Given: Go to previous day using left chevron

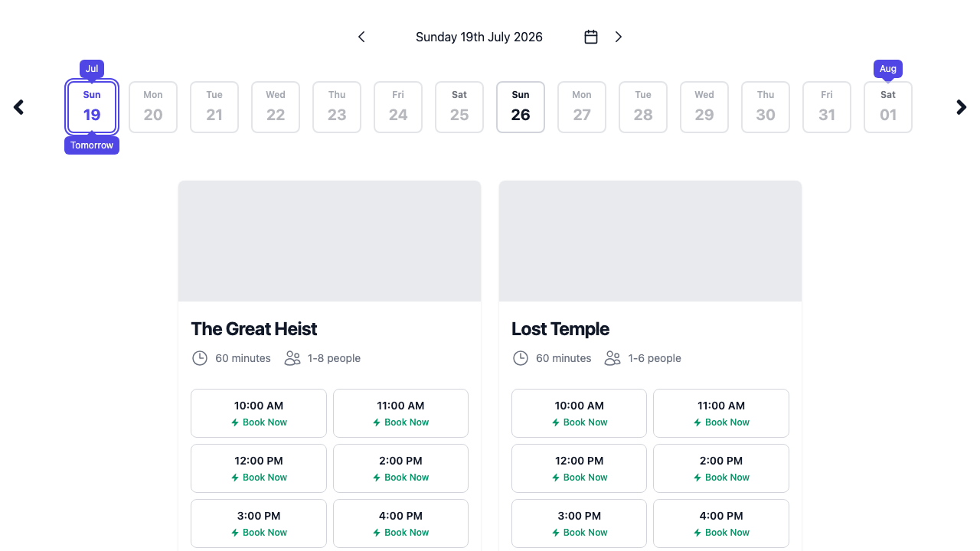Looking at the screenshot, I should 361,37.
